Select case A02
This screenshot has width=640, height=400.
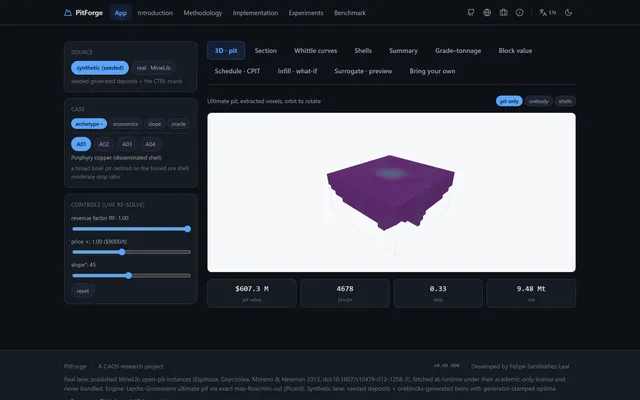click(104, 144)
